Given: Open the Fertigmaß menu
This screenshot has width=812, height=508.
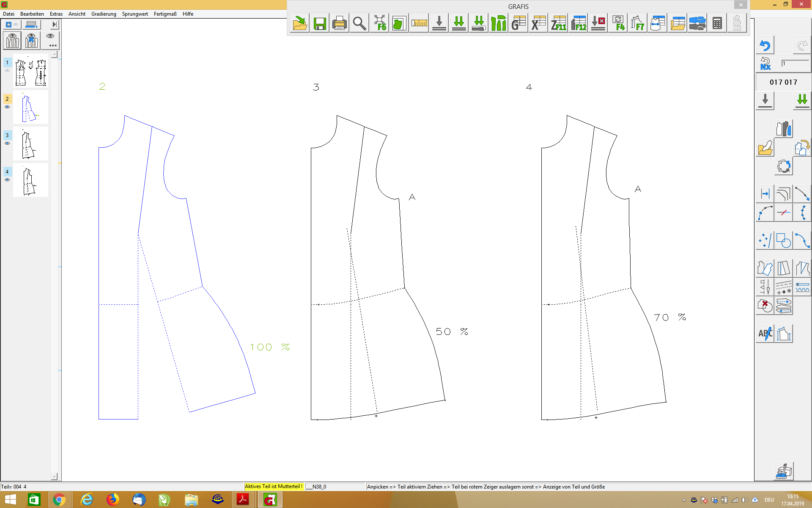Looking at the screenshot, I should pyautogui.click(x=165, y=14).
